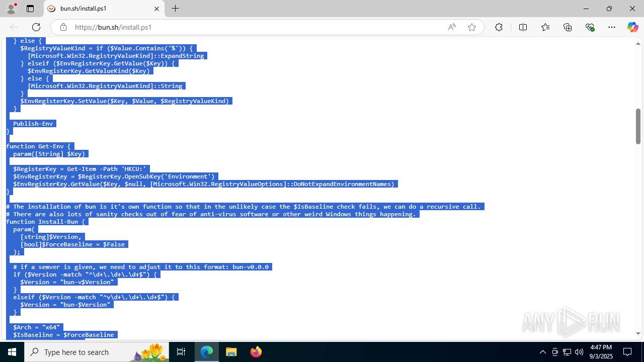Show hidden tray icons chevron

(x=542, y=352)
